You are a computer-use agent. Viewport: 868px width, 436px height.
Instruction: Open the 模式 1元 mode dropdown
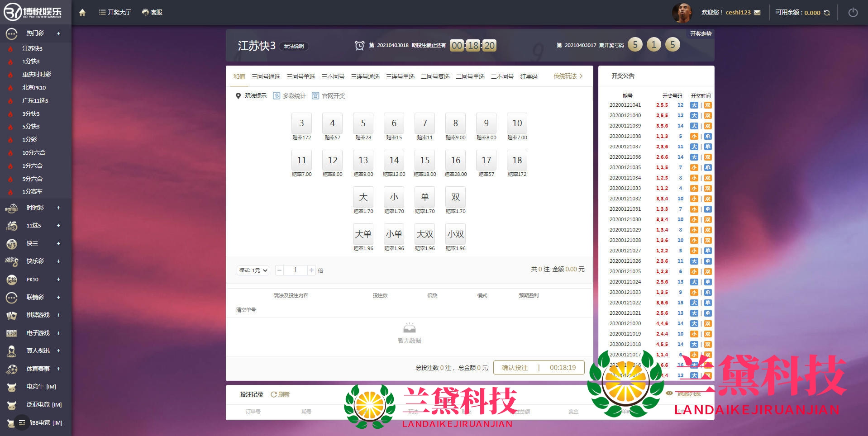click(x=253, y=270)
